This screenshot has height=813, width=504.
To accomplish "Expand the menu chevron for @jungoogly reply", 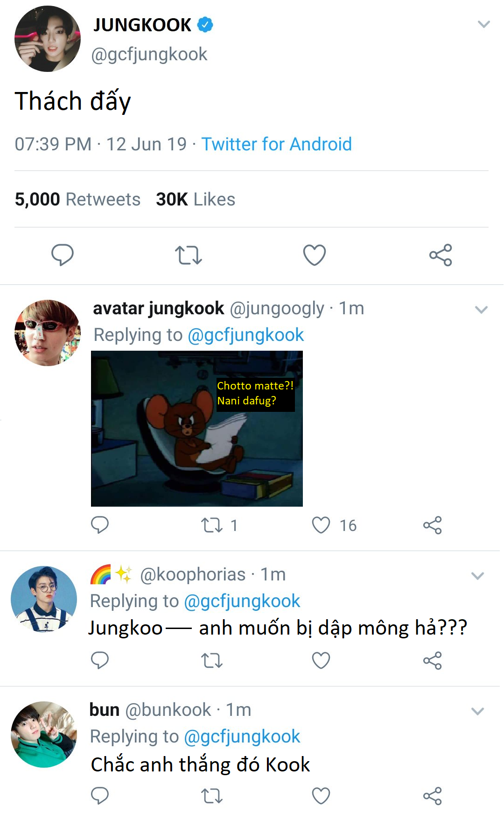I will (x=481, y=310).
